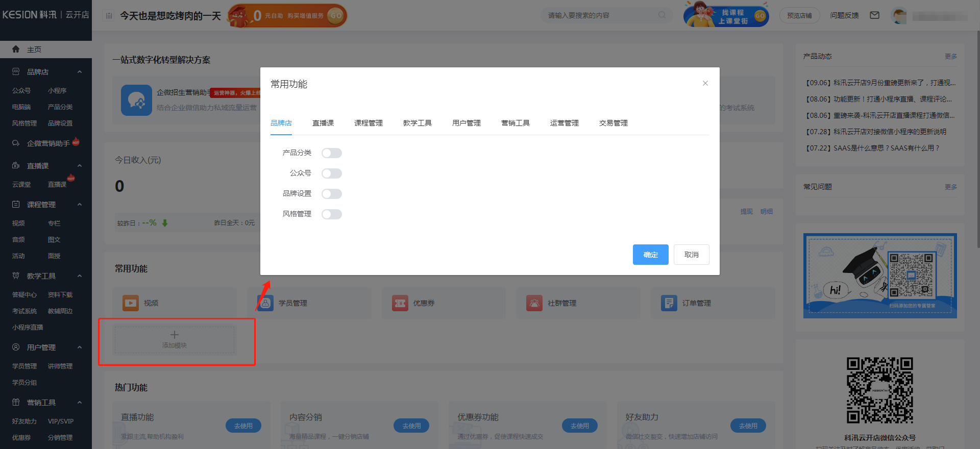The image size is (980, 449).
Task: Click the home icon beside 主页
Action: 16,49
